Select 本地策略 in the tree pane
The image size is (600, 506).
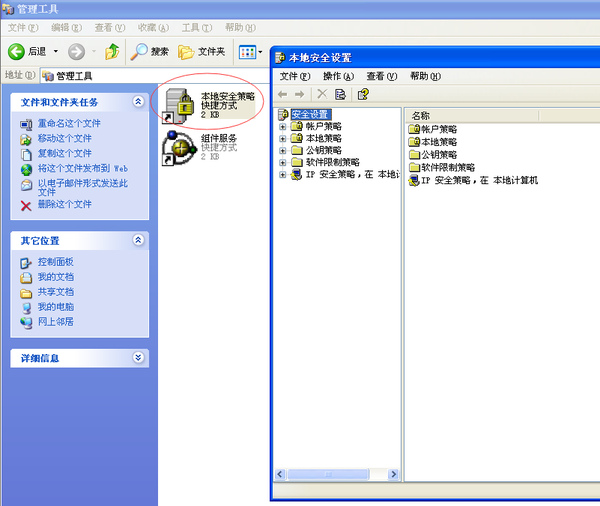pyautogui.click(x=323, y=138)
